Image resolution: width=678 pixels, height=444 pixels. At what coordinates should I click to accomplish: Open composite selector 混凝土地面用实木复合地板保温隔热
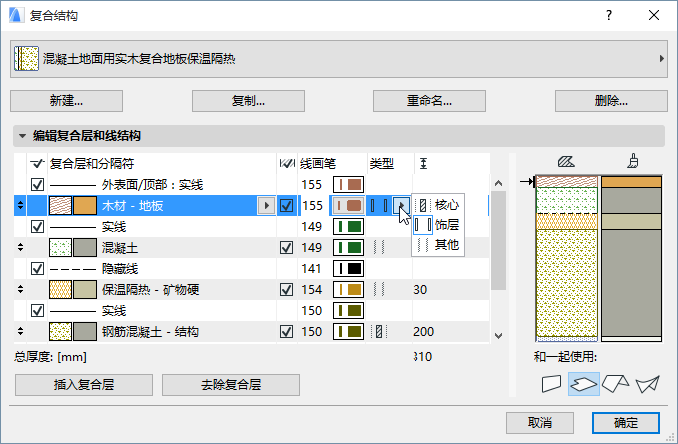point(339,59)
